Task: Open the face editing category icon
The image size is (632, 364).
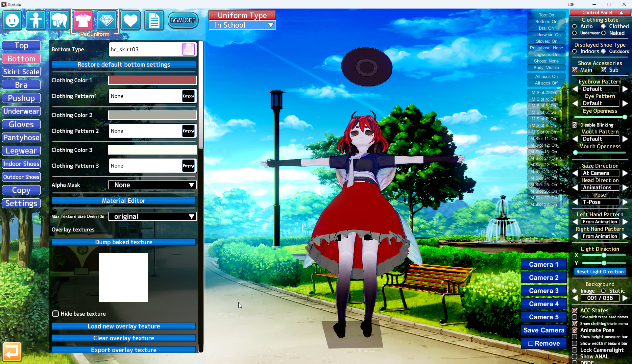Action: pos(12,20)
